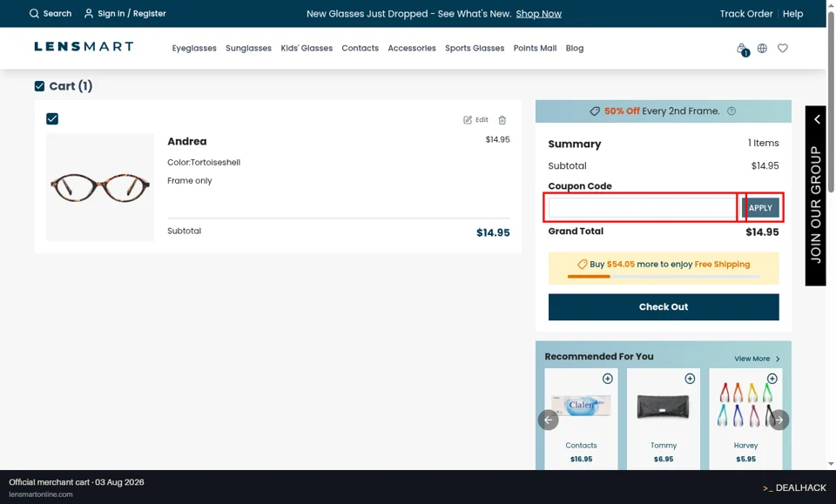Image resolution: width=836 pixels, height=504 pixels.
Task: Click the Search magnifier icon
Action: tap(34, 13)
